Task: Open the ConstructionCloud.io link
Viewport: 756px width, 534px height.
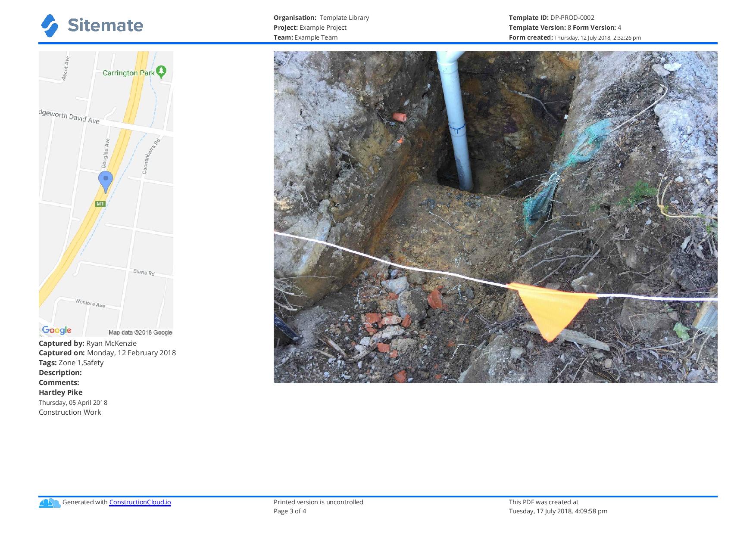Action: (140, 502)
